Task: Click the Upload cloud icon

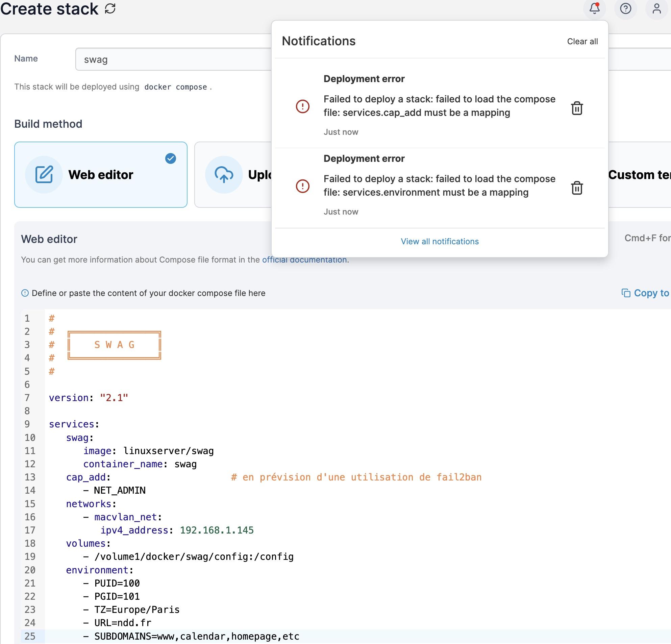Action: [x=224, y=175]
